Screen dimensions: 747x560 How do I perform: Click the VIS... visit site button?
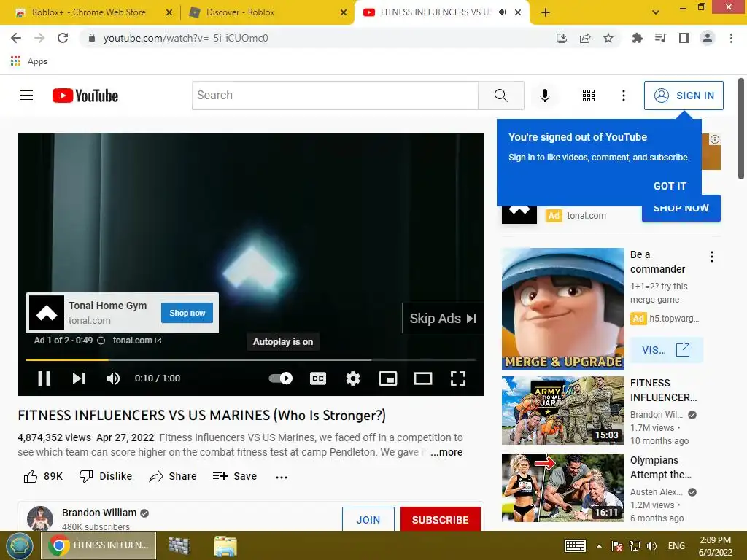pos(666,350)
